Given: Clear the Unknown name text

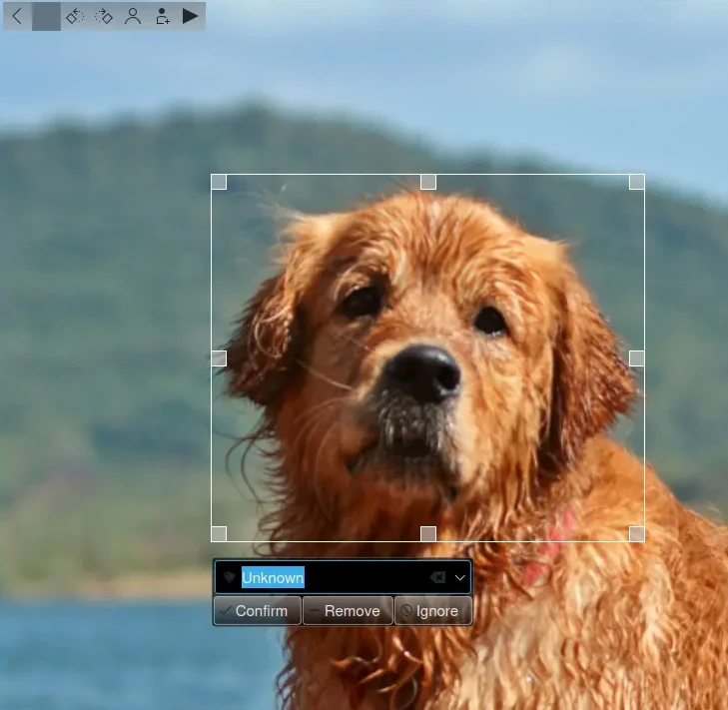Looking at the screenshot, I should 437,577.
